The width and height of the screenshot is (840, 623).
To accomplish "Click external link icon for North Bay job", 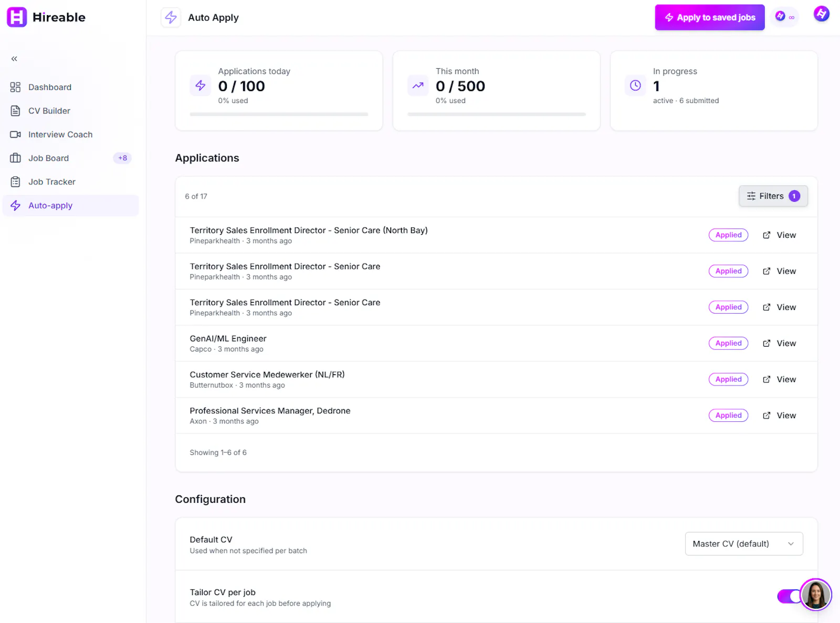I will click(766, 235).
